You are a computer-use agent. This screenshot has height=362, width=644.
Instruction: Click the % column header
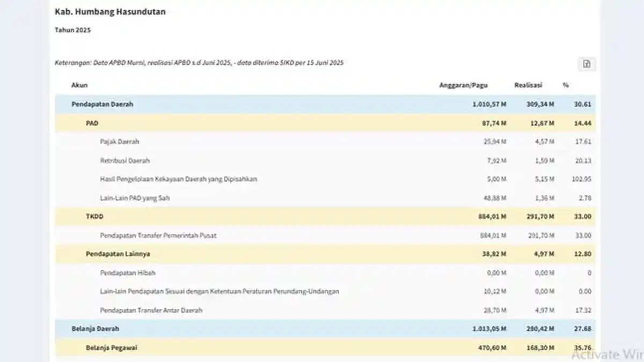[566, 85]
